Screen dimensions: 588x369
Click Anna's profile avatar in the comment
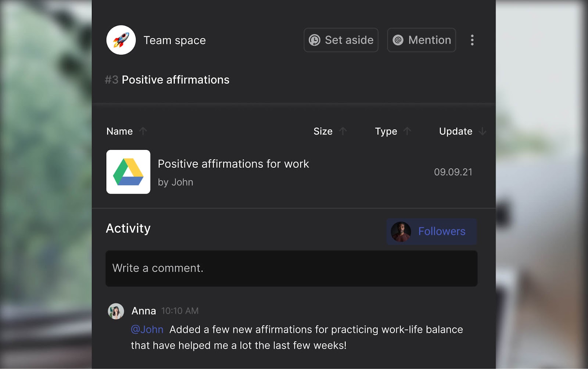116,311
